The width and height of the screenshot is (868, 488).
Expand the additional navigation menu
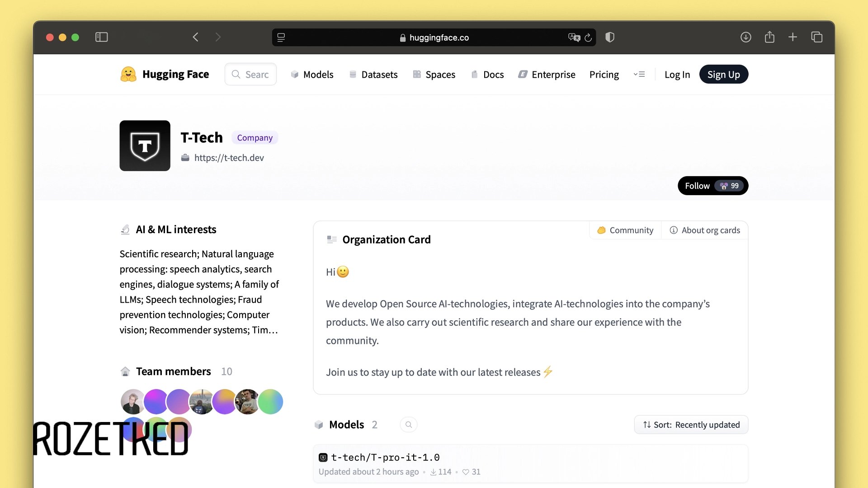tap(639, 75)
